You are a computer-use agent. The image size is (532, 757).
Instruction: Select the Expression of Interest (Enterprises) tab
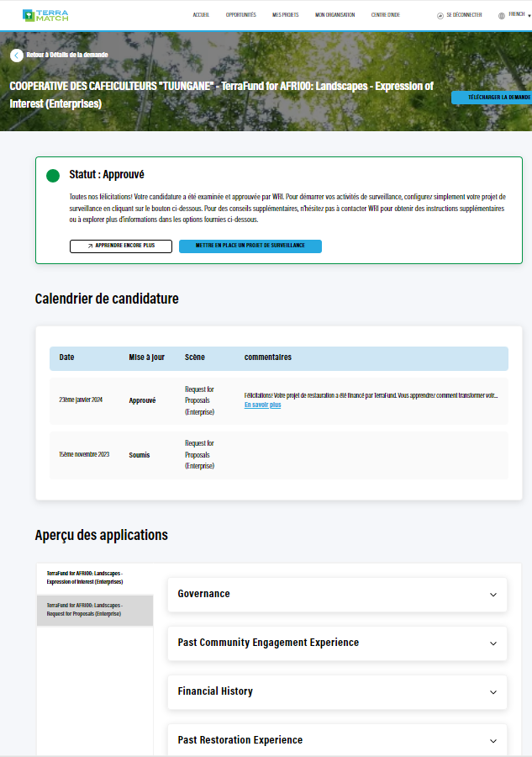pyautogui.click(x=95, y=578)
